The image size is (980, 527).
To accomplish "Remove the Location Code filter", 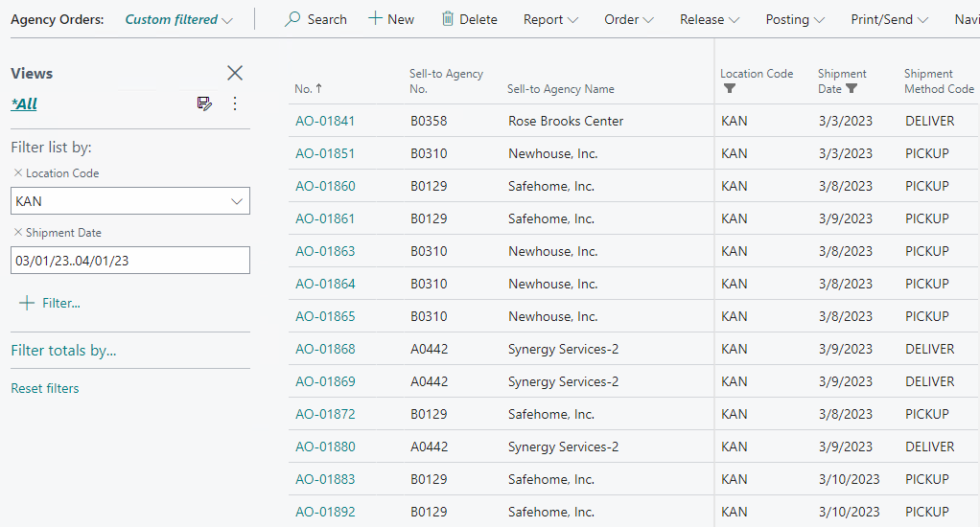I will point(17,173).
